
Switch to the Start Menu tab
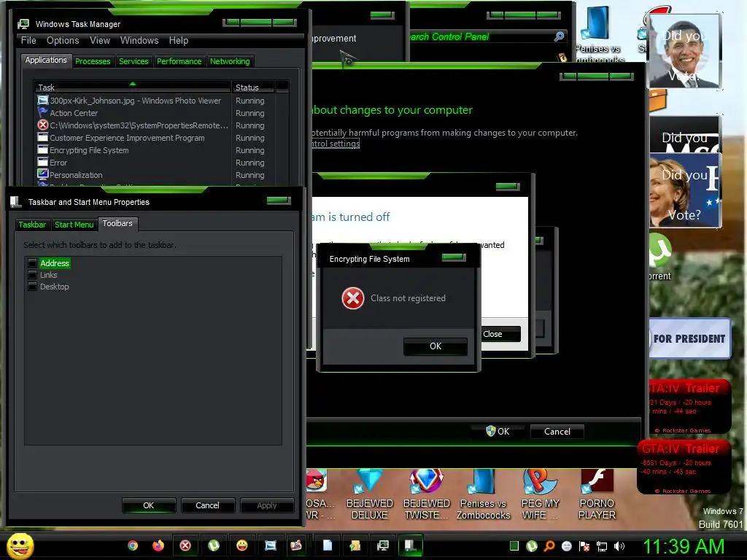point(74,225)
